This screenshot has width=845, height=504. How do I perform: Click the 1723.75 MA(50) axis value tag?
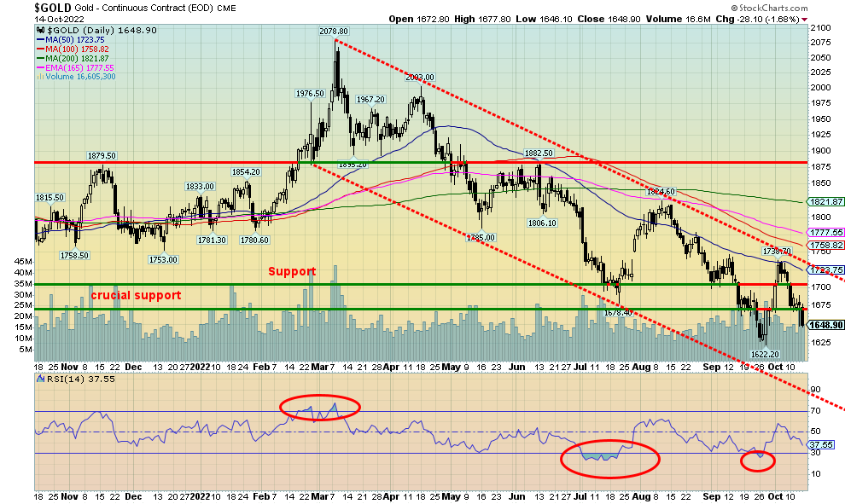pos(825,269)
